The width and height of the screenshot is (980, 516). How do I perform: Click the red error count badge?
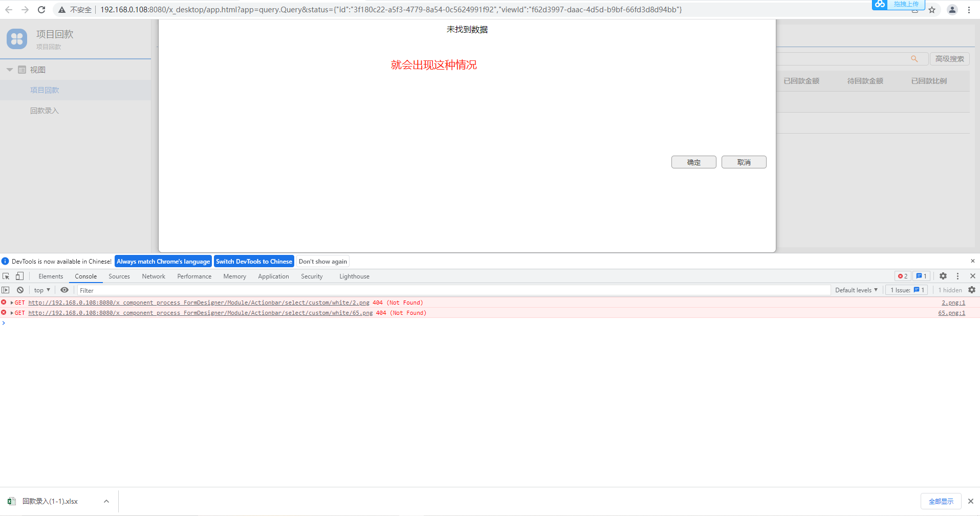pyautogui.click(x=903, y=276)
